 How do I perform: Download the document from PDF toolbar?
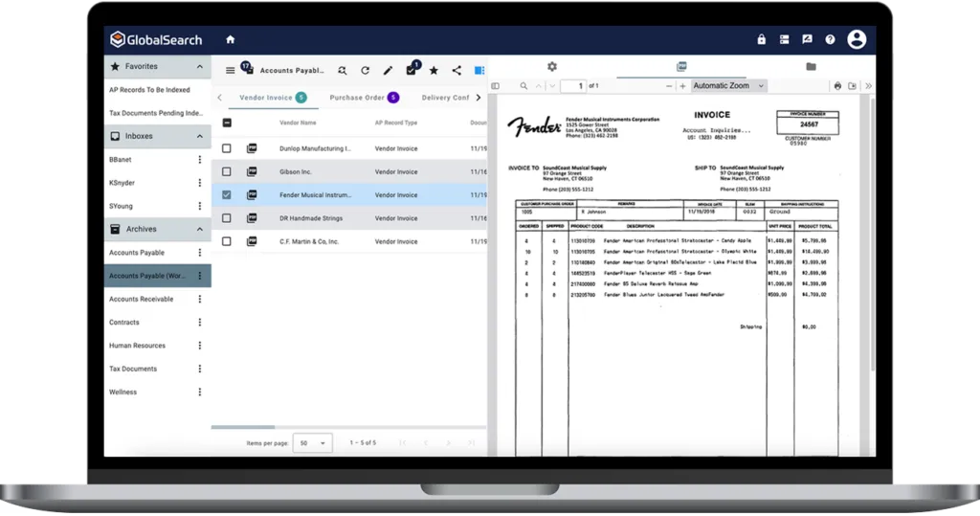click(852, 86)
